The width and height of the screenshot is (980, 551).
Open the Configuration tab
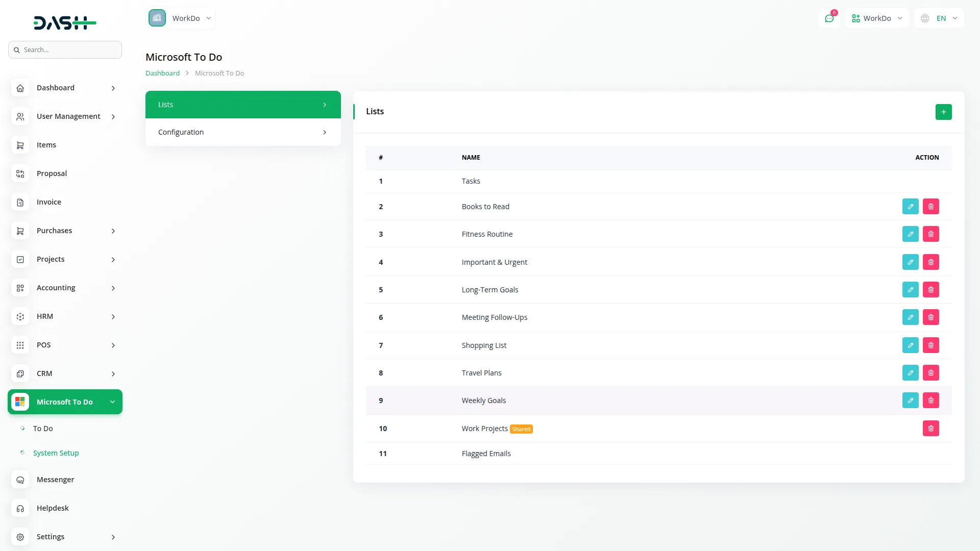243,132
